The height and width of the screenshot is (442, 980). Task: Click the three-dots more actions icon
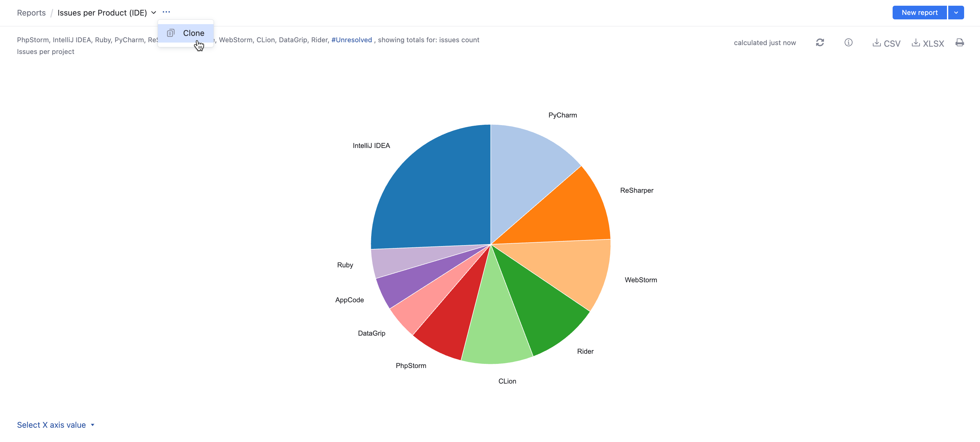[x=166, y=12]
